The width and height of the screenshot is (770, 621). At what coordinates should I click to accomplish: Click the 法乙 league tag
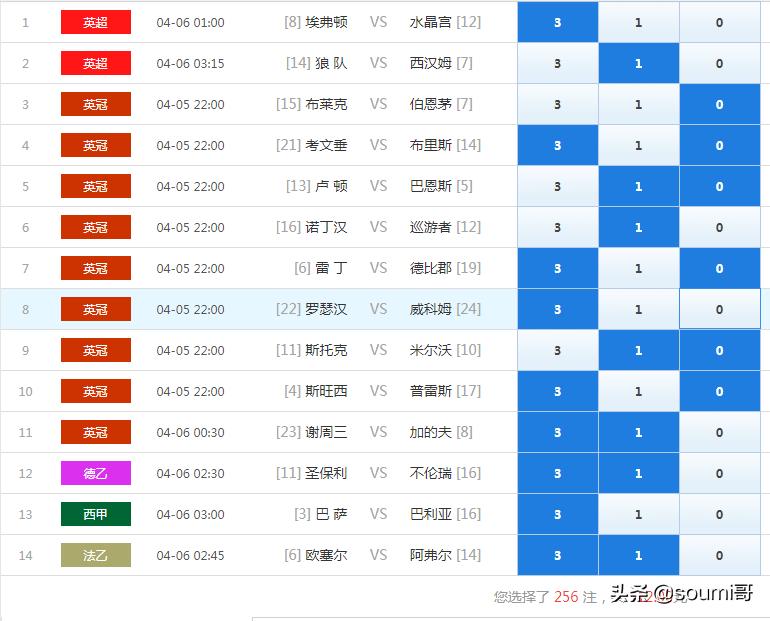coord(96,555)
